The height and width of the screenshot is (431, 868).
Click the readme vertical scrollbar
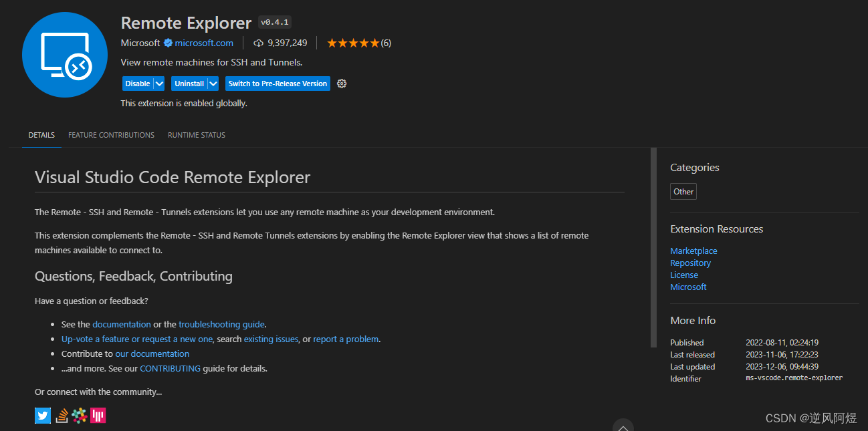(653, 247)
